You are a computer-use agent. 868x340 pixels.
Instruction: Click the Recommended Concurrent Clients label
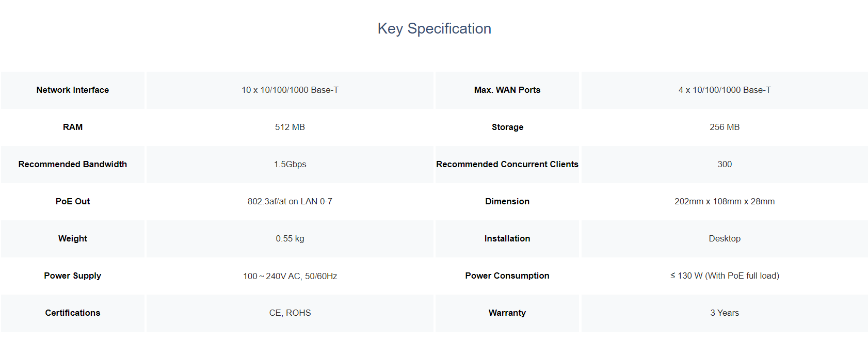coord(507,164)
